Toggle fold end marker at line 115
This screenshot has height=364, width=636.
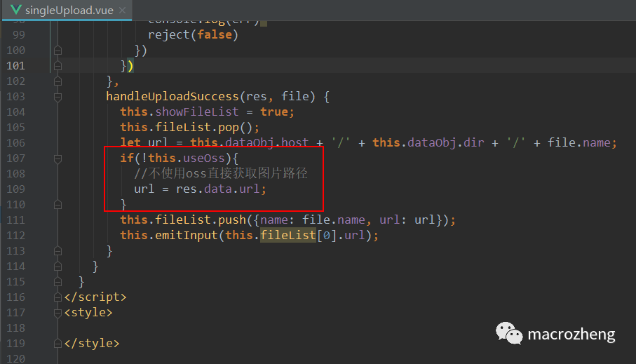click(57, 282)
